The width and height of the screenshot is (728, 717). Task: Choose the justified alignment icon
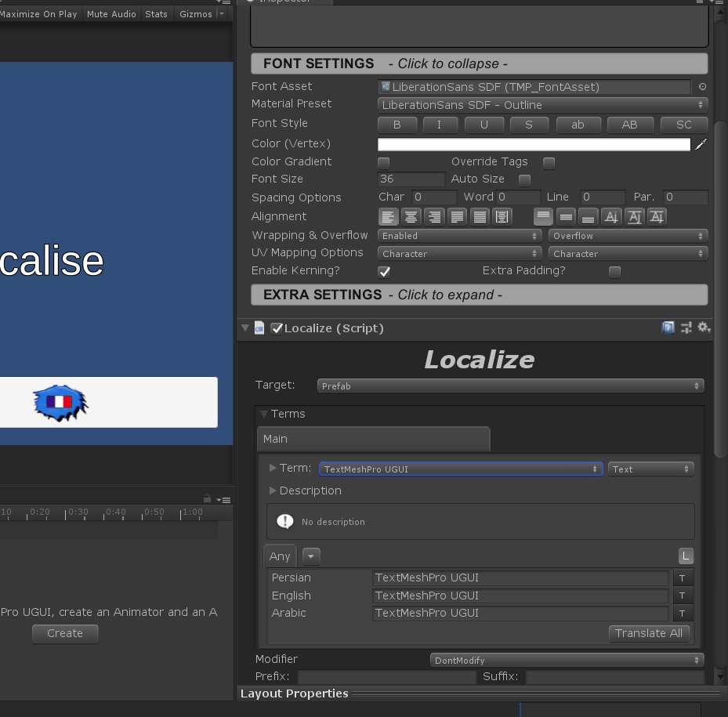pyautogui.click(x=457, y=217)
